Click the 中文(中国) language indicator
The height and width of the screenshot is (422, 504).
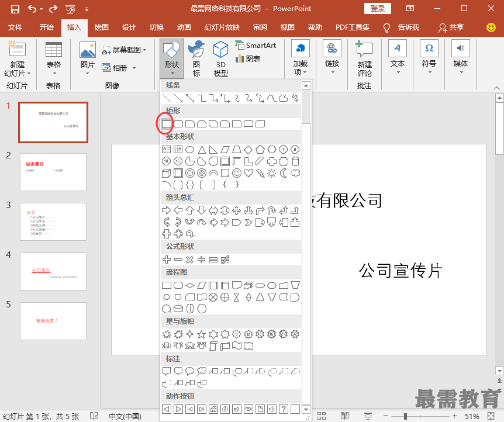click(x=125, y=417)
